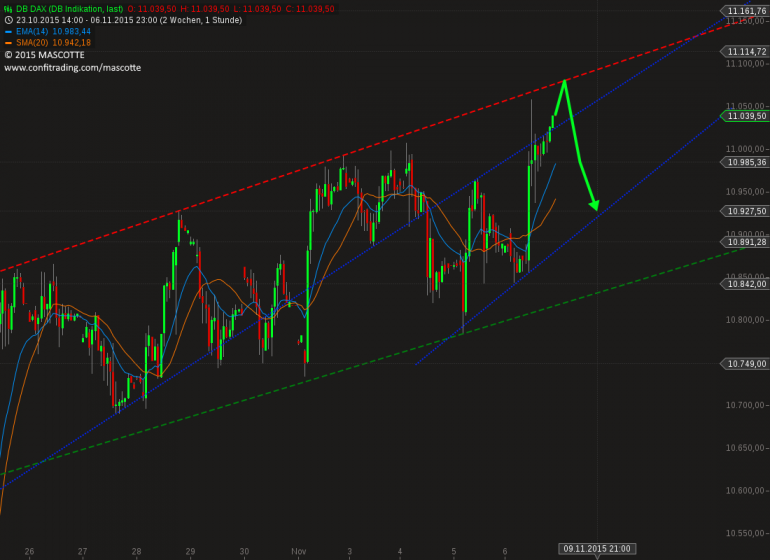Click the SMA(20) indicator label
This screenshot has height=560, width=770.
(32, 43)
